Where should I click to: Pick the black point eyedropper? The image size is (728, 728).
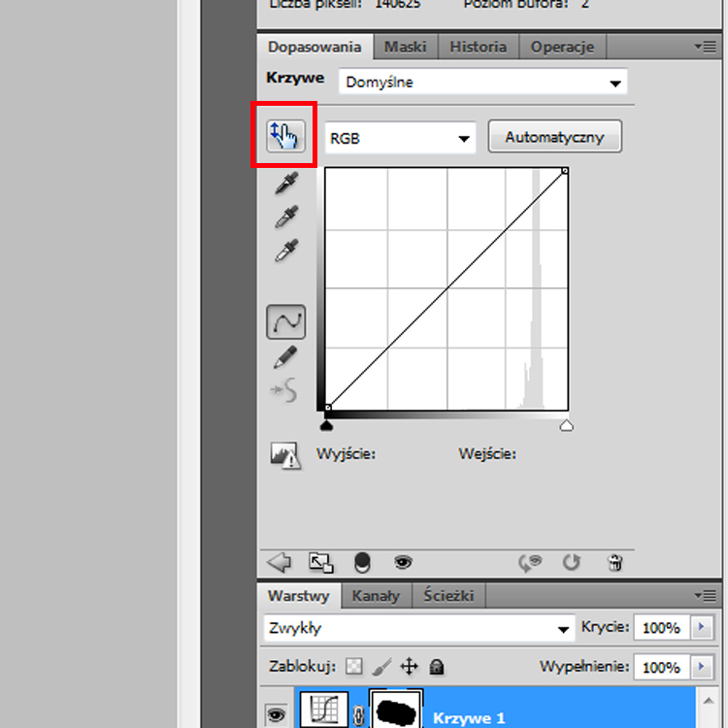[285, 182]
